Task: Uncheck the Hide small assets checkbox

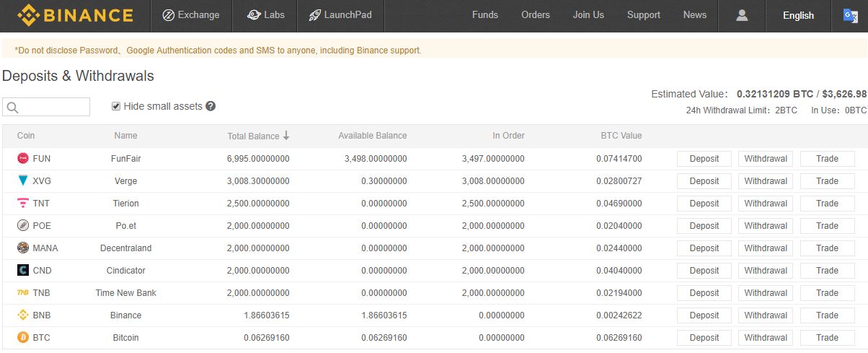Action: pos(116,106)
